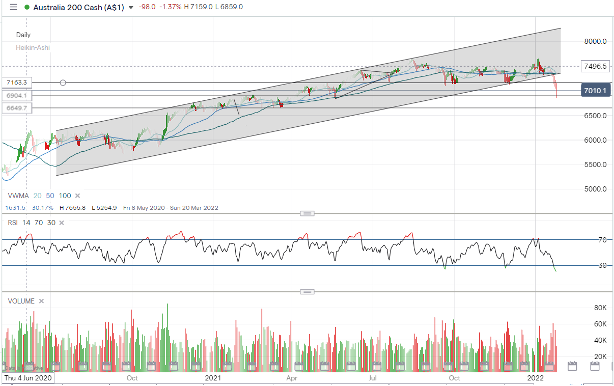Click the 7010.1 current price tag
Screen dimensions: 614x386
point(595,91)
